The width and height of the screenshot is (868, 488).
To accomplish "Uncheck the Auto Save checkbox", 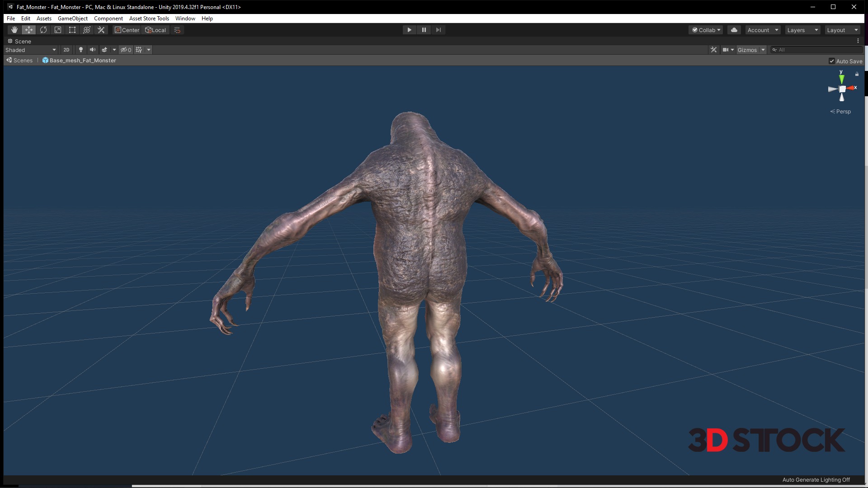I will click(831, 61).
